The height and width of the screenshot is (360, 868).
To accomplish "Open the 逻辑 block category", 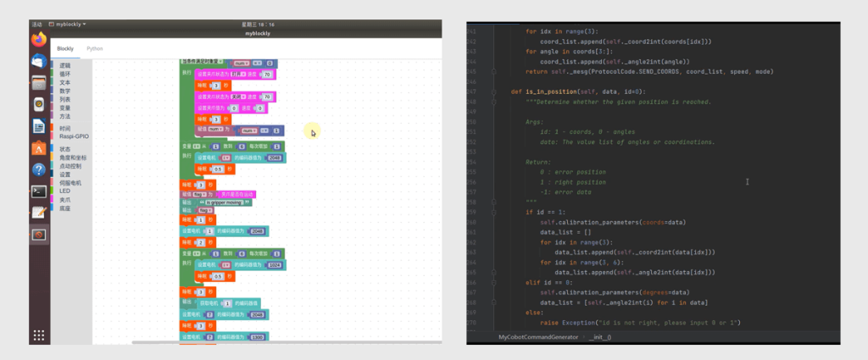I will click(x=65, y=65).
